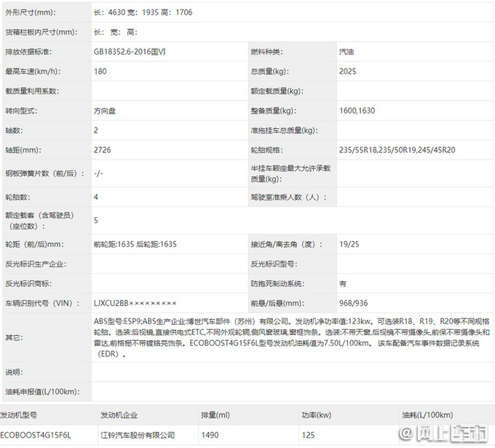Screen dimensions: 495x448
Task: Click the 前悬/后悬(mm) label
Action: pos(277,303)
